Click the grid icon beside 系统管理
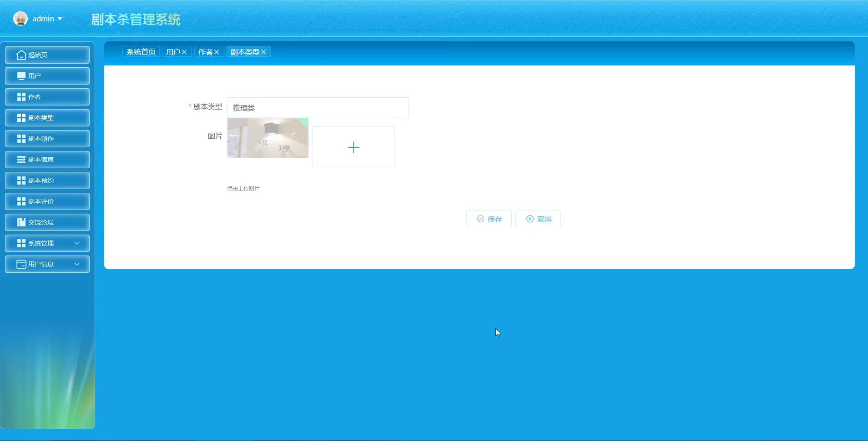 coord(21,243)
